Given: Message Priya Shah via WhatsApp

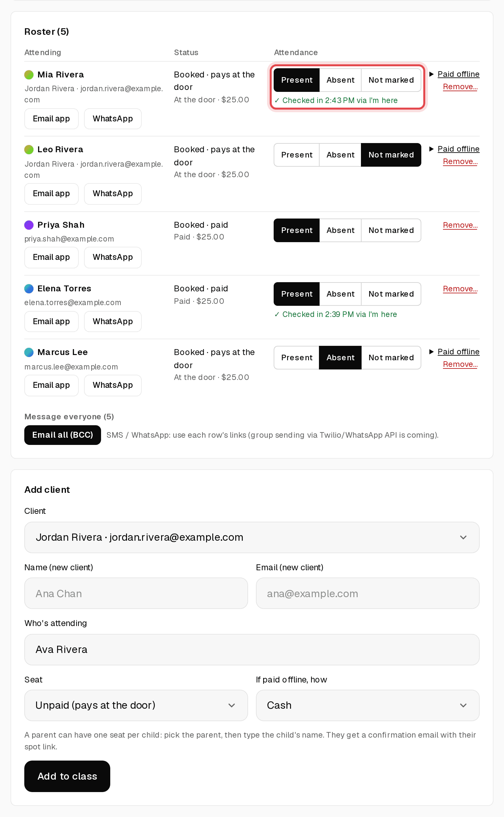Looking at the screenshot, I should tap(113, 257).
